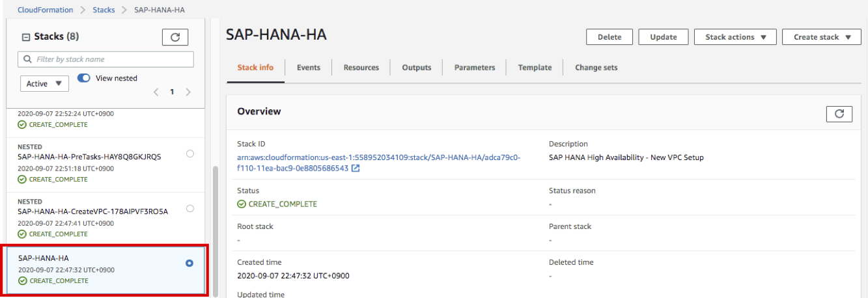Toggle the View nested switch
This screenshot has width=868, height=298.
[x=84, y=78]
